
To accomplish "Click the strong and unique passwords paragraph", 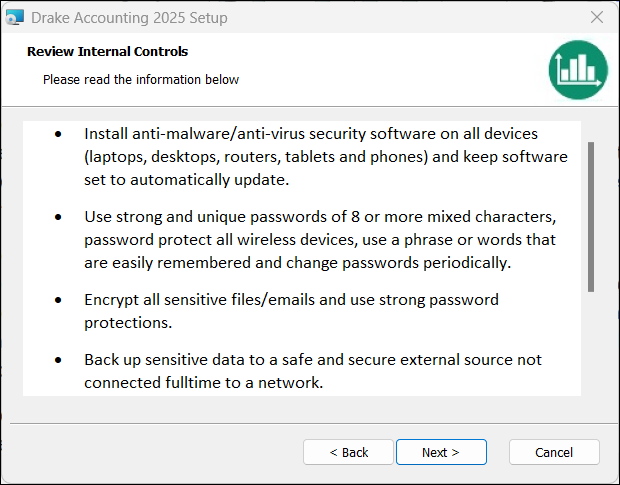I will tap(320, 240).
